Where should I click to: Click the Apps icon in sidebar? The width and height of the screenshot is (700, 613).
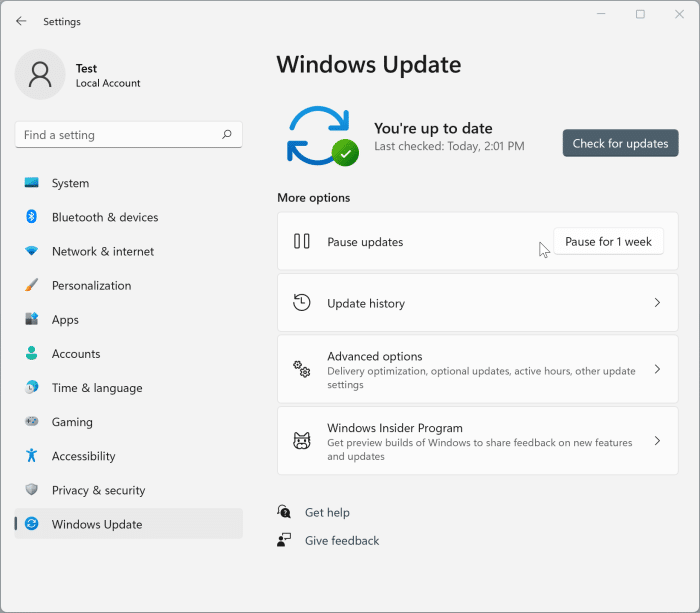[x=31, y=319]
